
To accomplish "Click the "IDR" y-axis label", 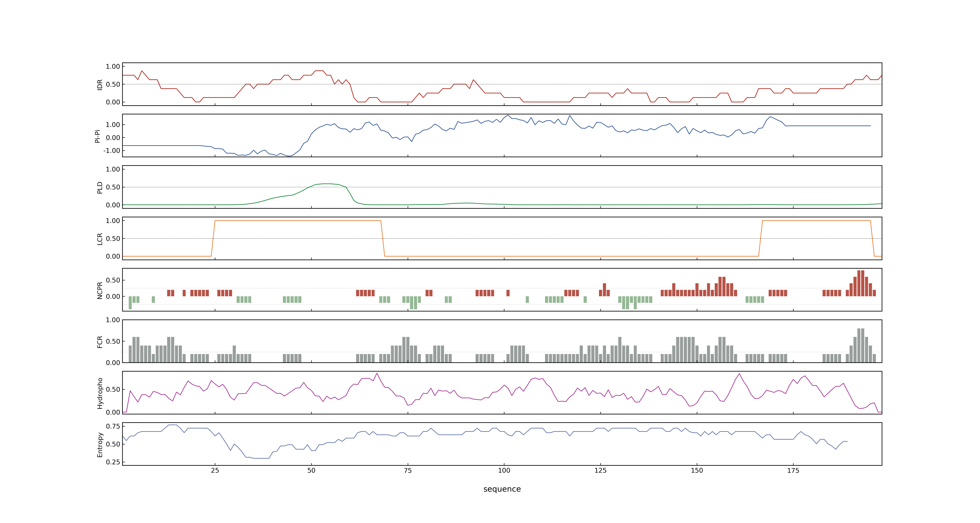I will point(100,85).
